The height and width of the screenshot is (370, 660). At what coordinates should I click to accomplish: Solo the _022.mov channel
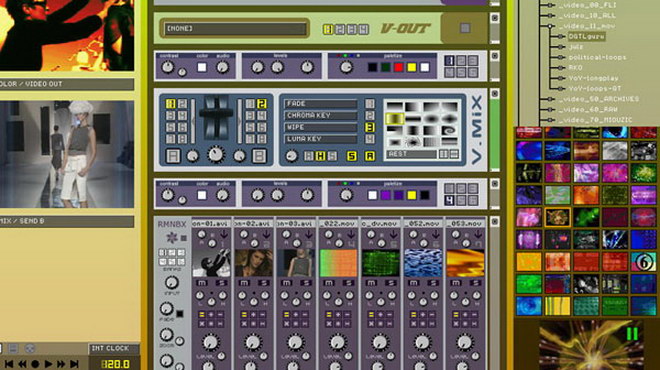349,283
